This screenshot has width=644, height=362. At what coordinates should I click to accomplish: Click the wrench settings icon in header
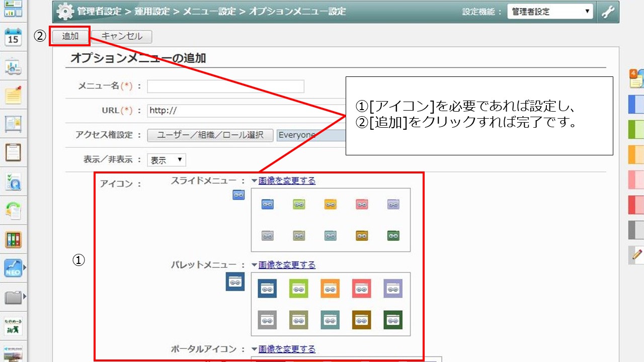point(608,12)
